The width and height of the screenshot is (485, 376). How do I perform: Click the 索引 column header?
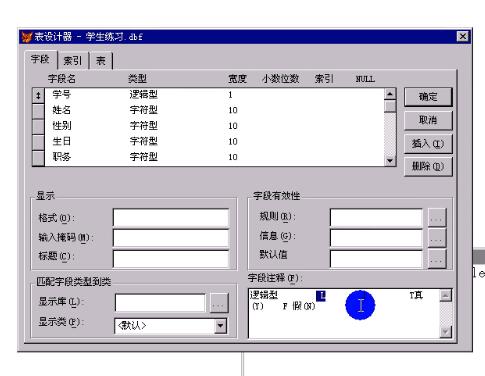point(324,79)
